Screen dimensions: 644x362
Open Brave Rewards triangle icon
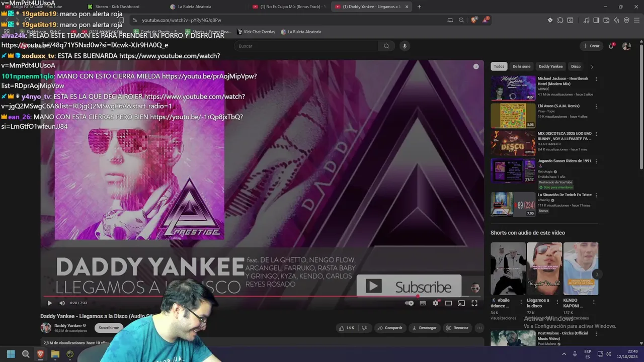pos(486,20)
